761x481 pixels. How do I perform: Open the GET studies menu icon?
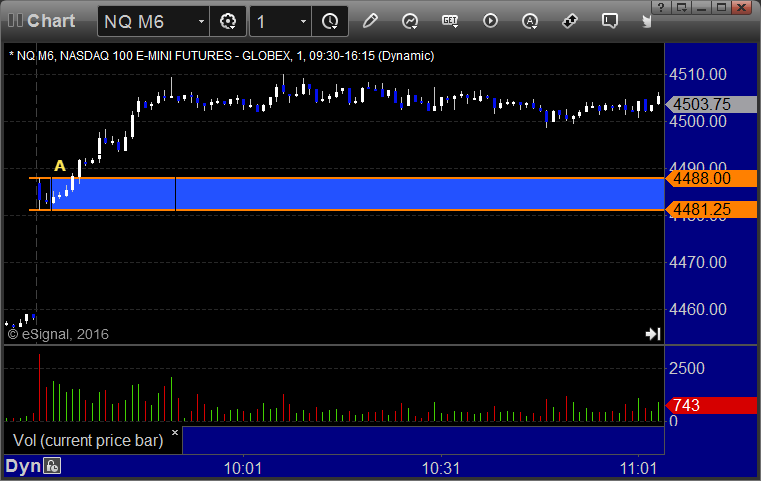click(x=450, y=21)
